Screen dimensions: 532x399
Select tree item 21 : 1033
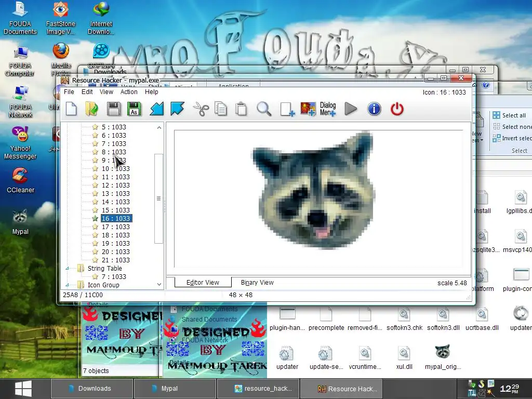(x=115, y=260)
